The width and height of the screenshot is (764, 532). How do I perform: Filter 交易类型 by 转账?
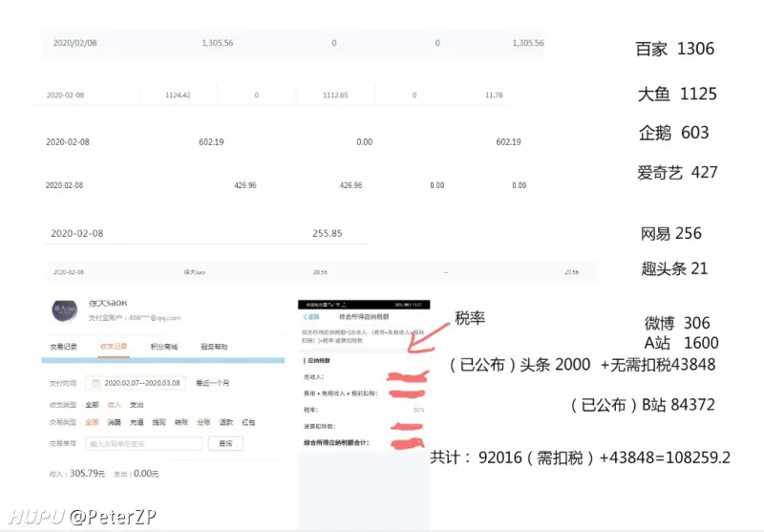pos(181,422)
